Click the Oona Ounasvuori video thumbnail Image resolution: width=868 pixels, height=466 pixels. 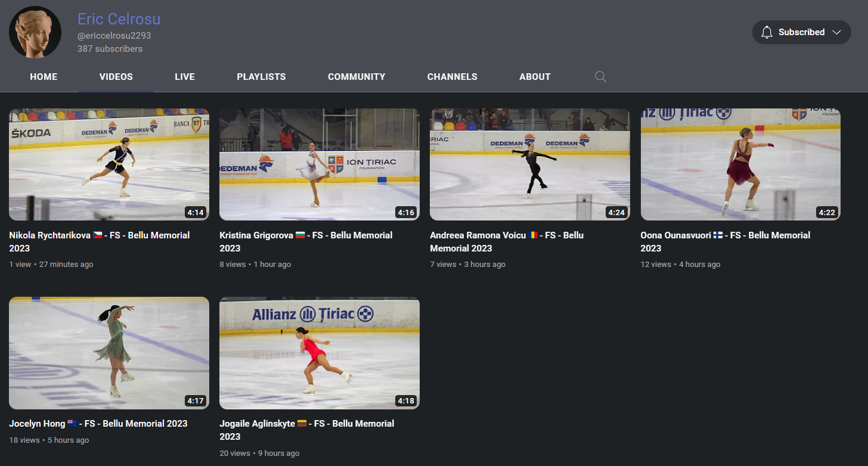740,164
